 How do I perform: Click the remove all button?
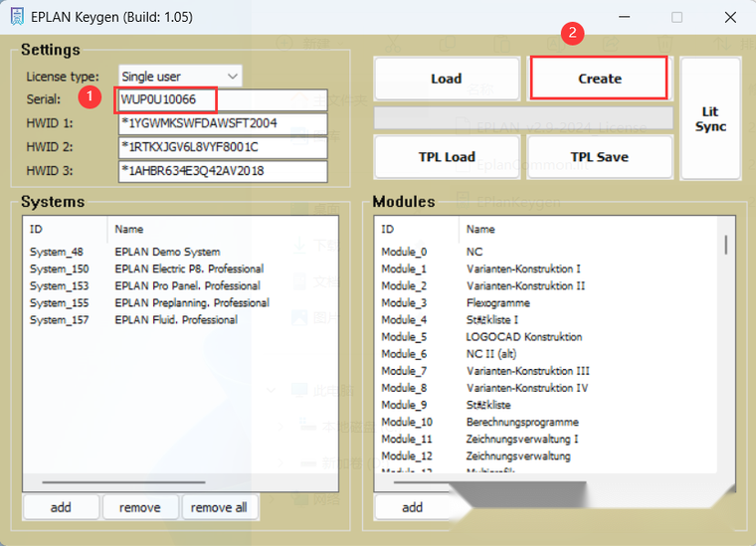tap(219, 507)
